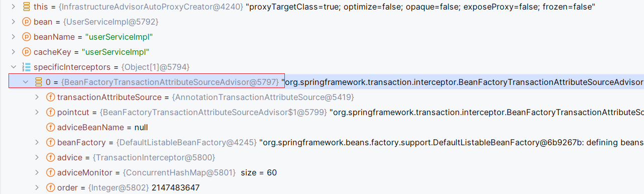644x194 pixels.
Task: Collapse element 0 BeanFactoryTransactionAttributeSourceAdvisor
Action: 25,82
